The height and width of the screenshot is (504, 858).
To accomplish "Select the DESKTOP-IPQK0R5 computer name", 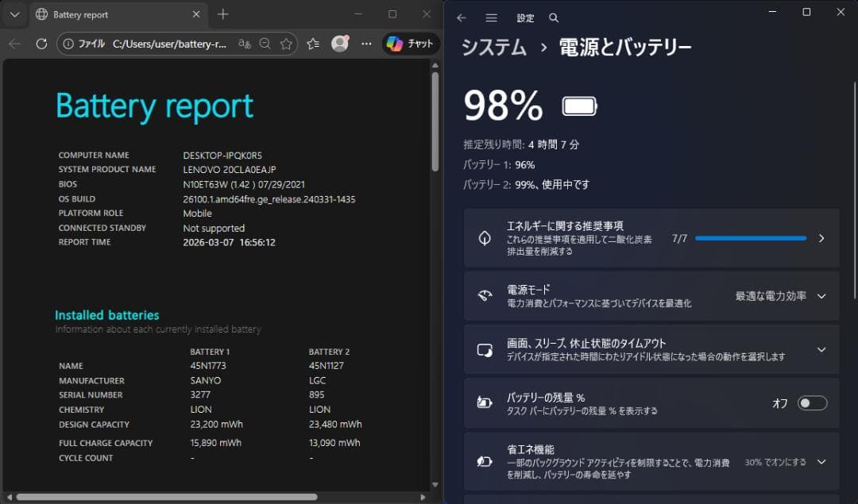I will (222, 156).
